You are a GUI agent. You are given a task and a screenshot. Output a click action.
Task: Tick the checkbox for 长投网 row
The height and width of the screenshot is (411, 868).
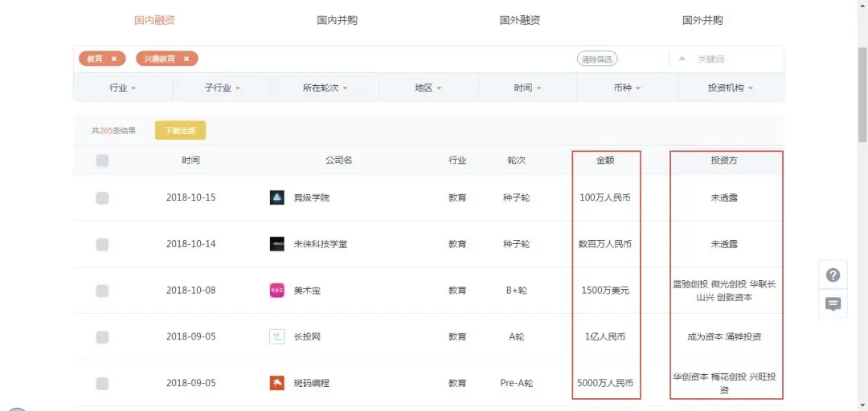pos(102,337)
